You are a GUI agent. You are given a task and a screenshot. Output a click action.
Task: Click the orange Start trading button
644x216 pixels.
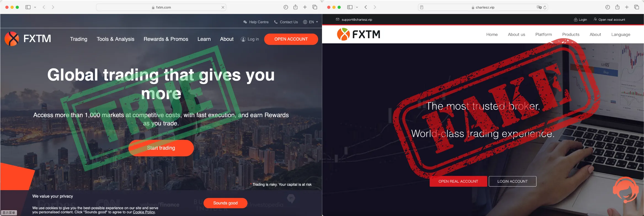161,148
